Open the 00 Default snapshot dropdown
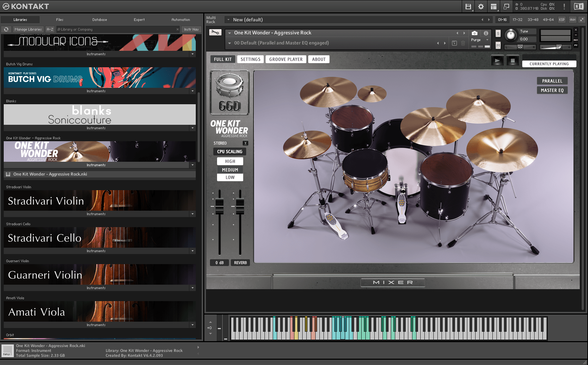 [x=229, y=43]
